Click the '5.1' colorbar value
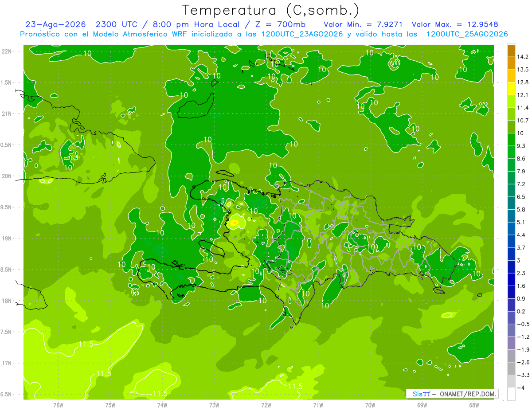The height and width of the screenshot is (411, 532). pos(521,222)
